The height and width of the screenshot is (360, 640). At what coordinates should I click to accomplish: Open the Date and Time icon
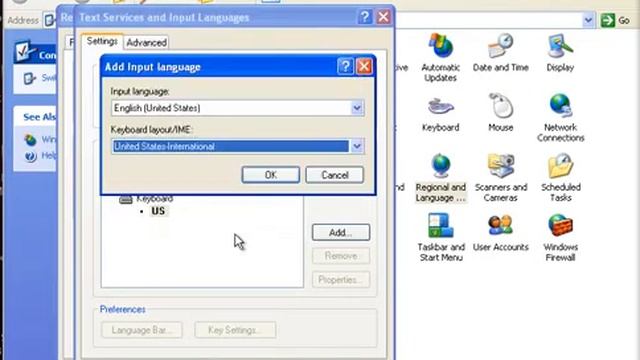(x=500, y=46)
